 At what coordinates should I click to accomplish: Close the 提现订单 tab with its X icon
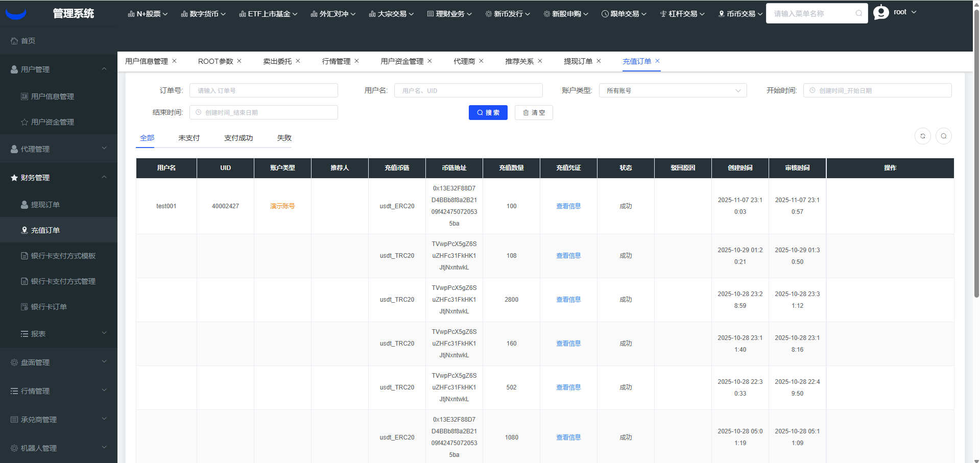coord(599,61)
